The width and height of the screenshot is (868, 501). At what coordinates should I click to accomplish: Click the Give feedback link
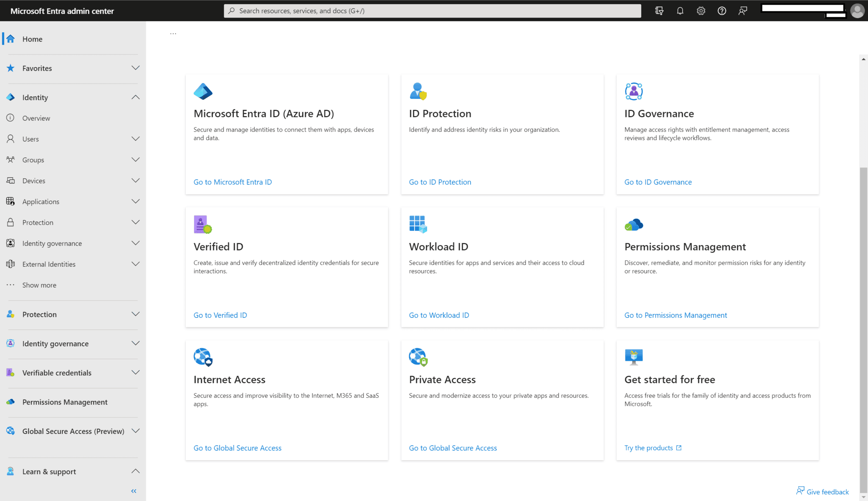point(827,492)
